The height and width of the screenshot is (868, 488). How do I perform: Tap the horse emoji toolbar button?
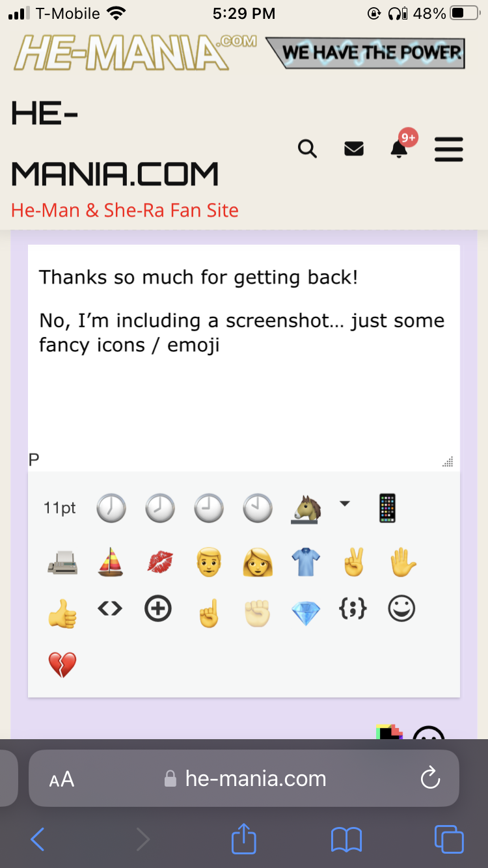pyautogui.click(x=306, y=508)
